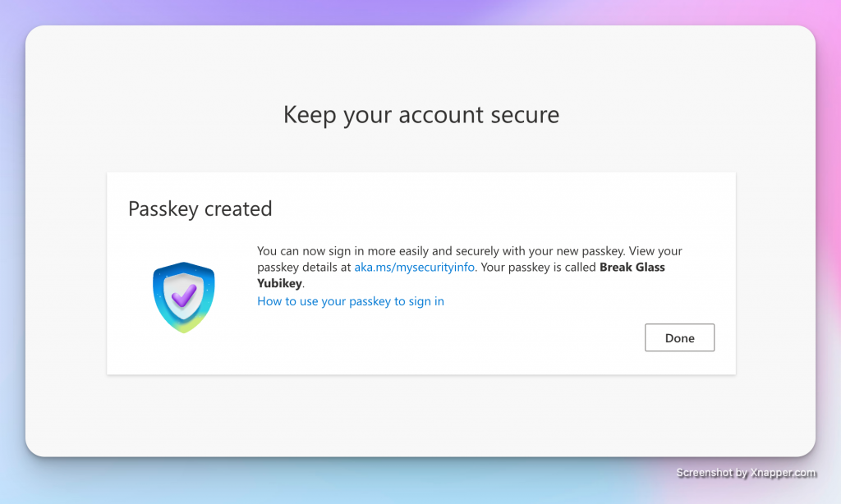Click the word "Keep" in the heading
Viewport: 841px width, 504px height.
click(x=310, y=114)
